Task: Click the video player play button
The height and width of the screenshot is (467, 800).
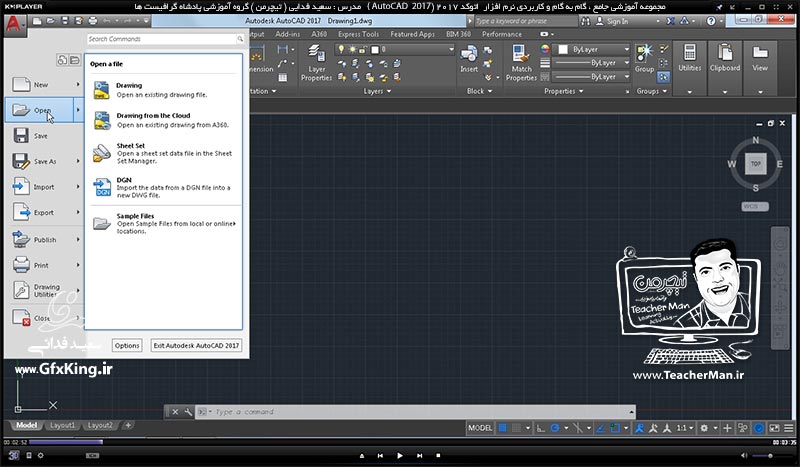Action: (x=399, y=455)
